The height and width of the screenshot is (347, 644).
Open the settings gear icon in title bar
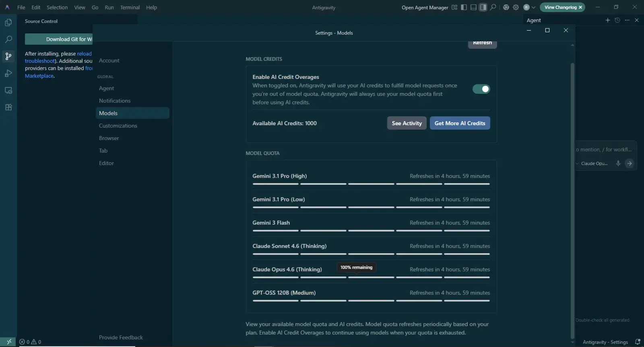click(516, 7)
